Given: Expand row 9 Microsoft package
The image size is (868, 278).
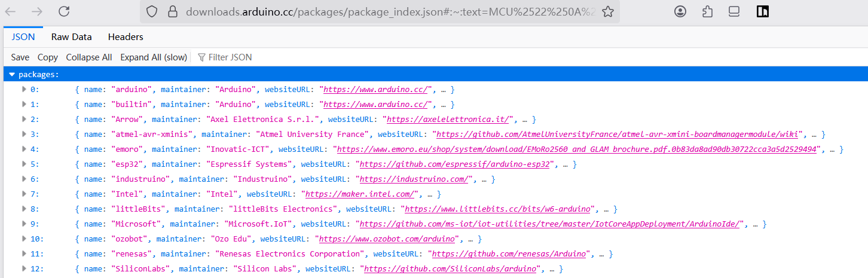Looking at the screenshot, I should (25, 224).
